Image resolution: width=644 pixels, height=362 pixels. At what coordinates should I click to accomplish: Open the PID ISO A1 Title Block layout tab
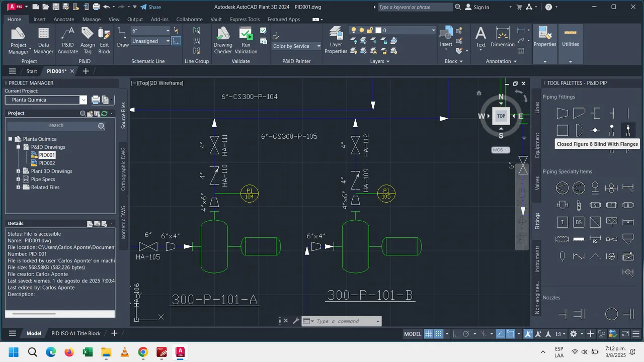pyautogui.click(x=76, y=333)
